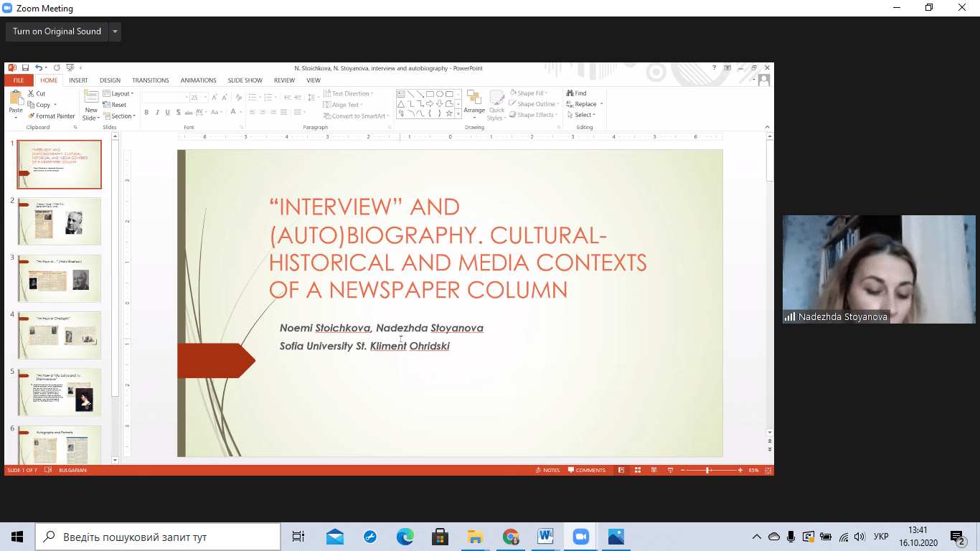
Task: Click the zoom slider in the status bar
Action: 708,471
